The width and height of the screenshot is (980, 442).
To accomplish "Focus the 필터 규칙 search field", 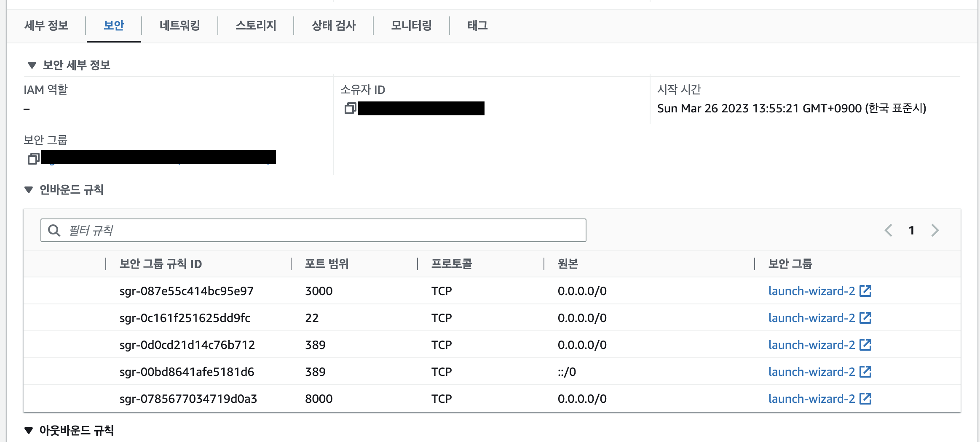I will tap(313, 230).
